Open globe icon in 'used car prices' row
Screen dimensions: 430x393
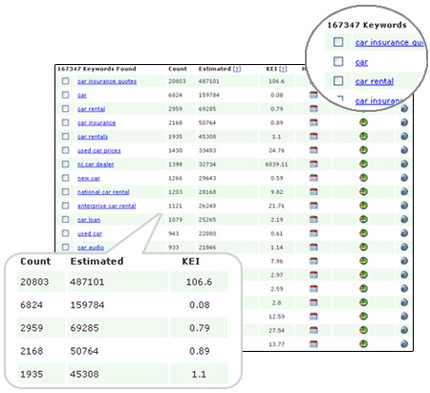pyautogui.click(x=404, y=150)
